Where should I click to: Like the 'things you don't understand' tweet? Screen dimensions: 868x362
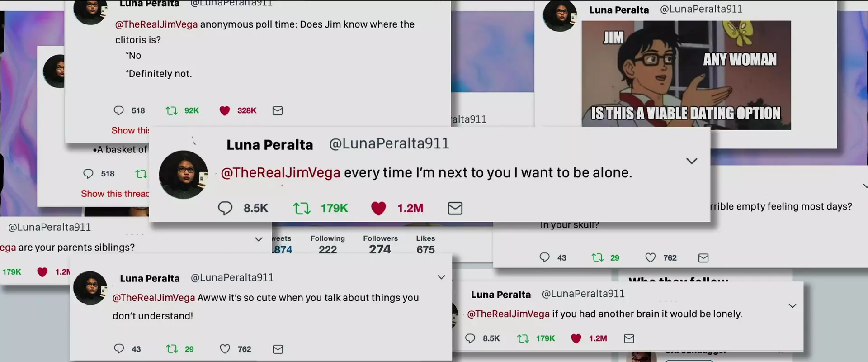click(x=225, y=349)
